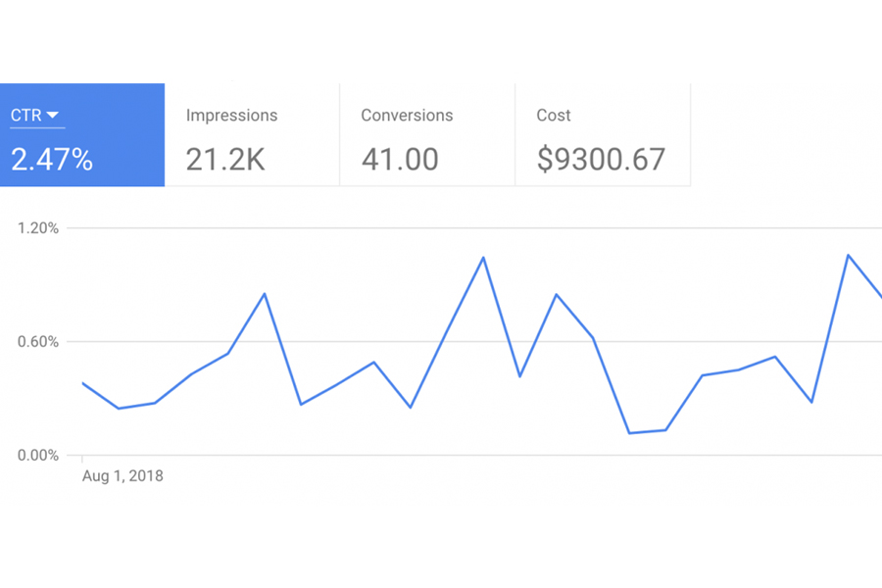Screen dimensions: 882x588
Task: Click the chart peak nearest the right edge
Action: pyautogui.click(x=848, y=255)
